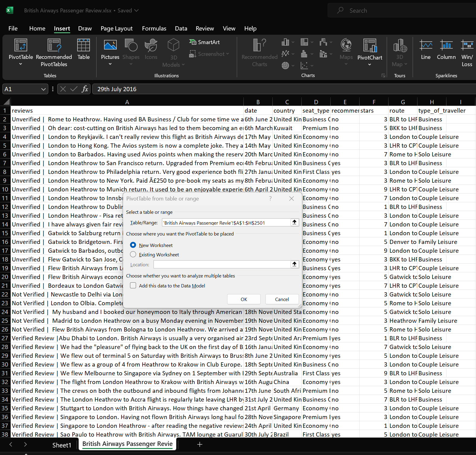Click the Table/Range input field

(x=226, y=223)
